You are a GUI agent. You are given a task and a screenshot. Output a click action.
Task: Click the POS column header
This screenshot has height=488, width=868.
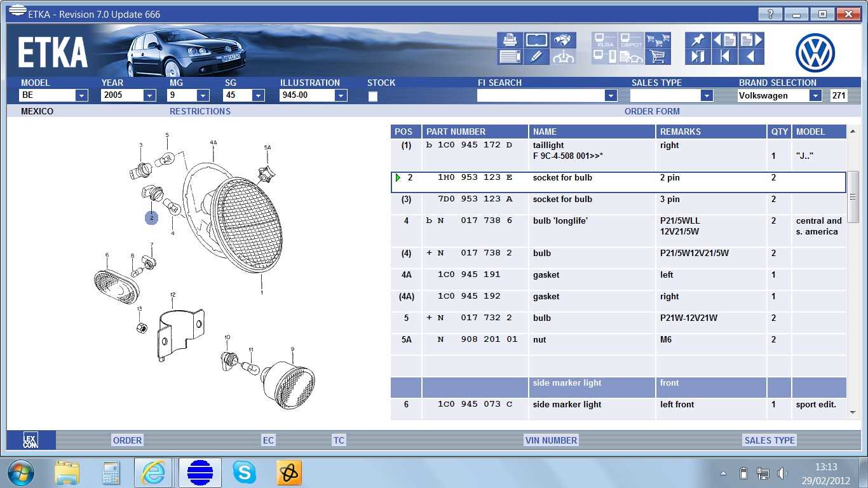406,132
